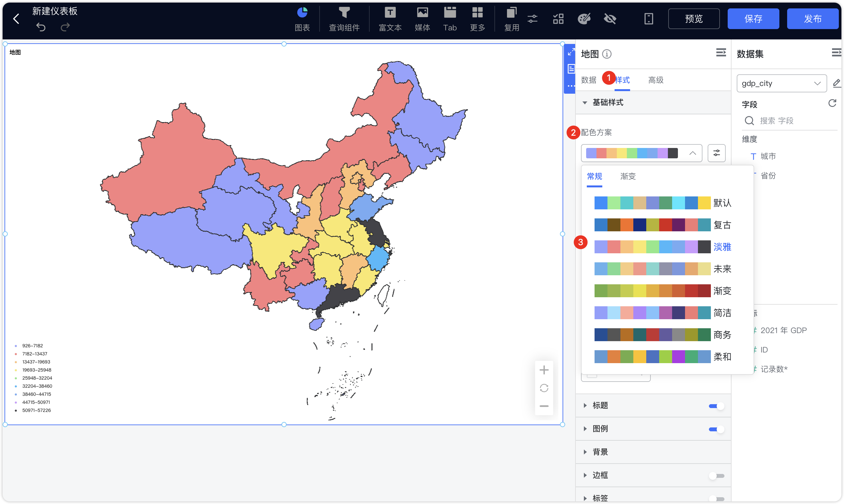
Task: Undo the last action
Action: [41, 27]
